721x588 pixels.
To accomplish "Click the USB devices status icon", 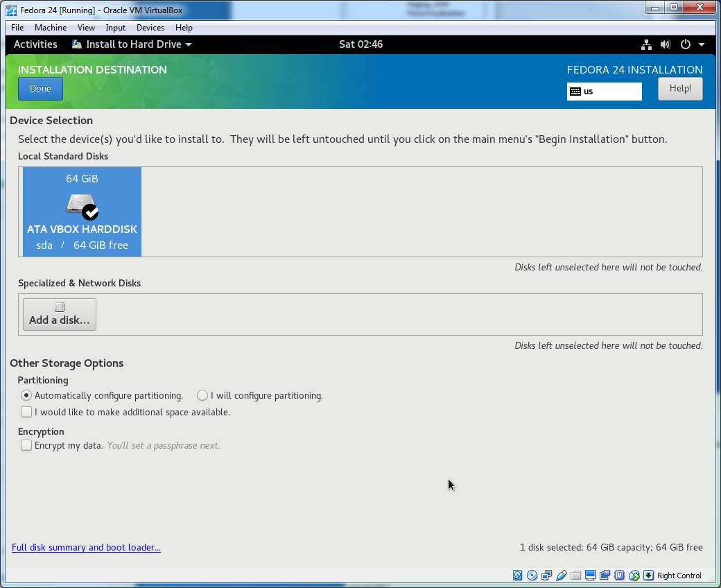I will [x=562, y=575].
